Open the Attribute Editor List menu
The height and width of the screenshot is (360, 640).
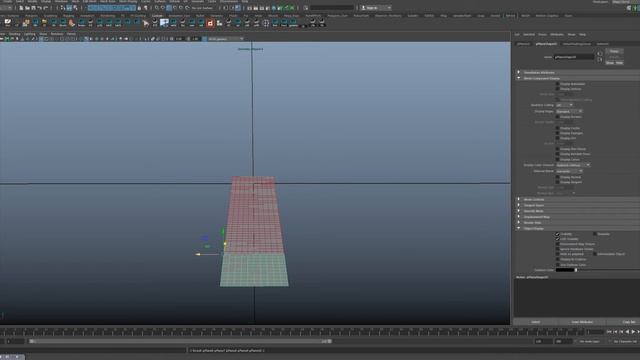click(517, 35)
